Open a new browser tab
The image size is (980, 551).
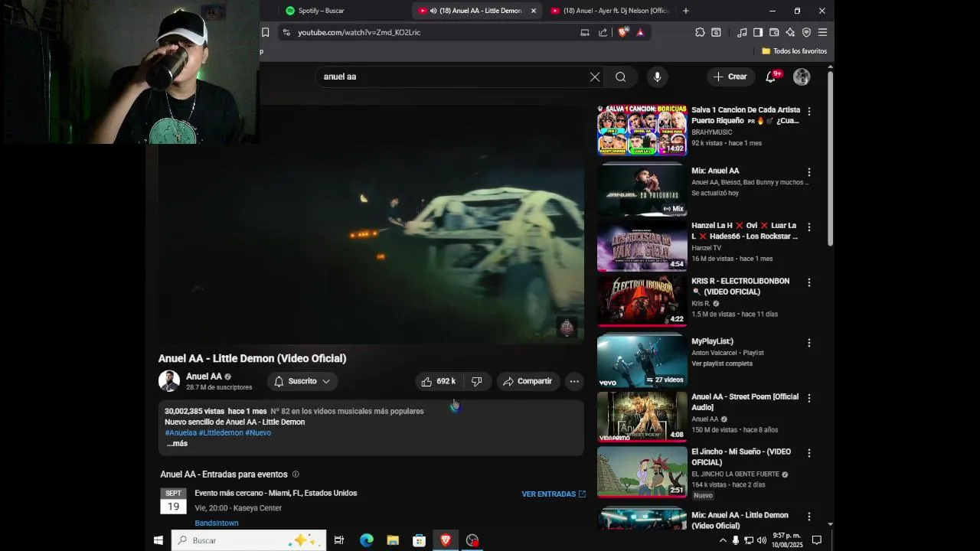(x=685, y=11)
